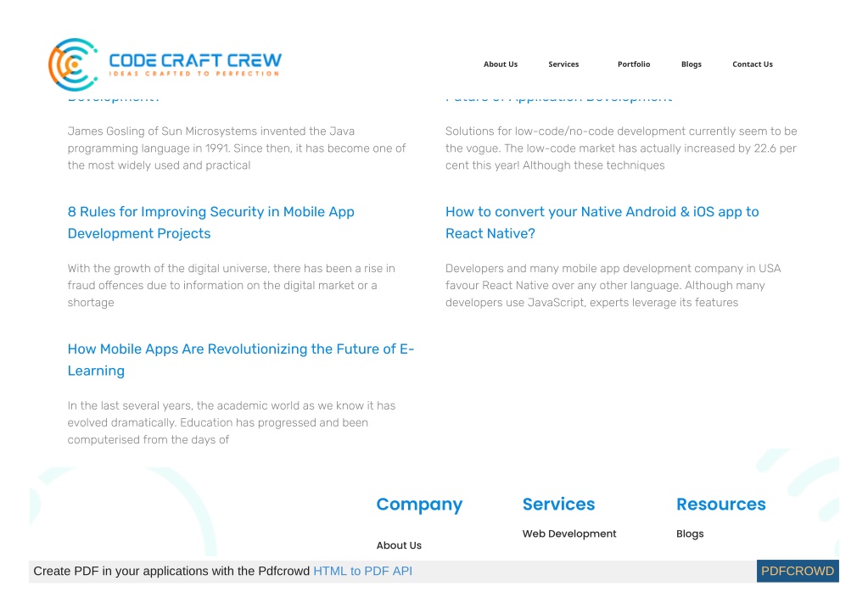Click the 'With the growth of the digital universe' excerpt

232,286
